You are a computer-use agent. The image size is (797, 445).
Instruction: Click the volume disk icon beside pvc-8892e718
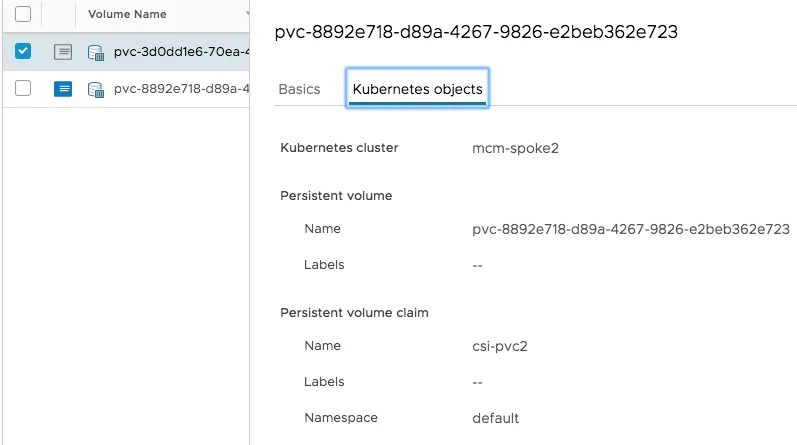click(x=96, y=88)
